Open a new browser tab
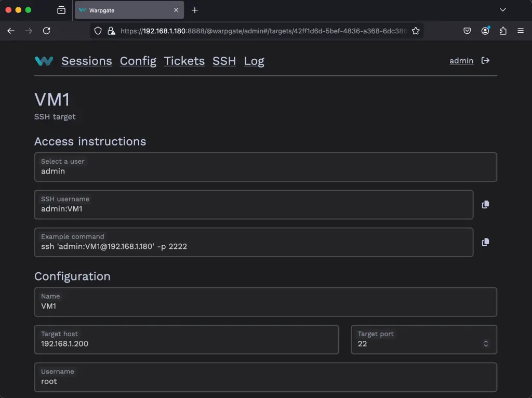The image size is (532, 398). pos(194,10)
